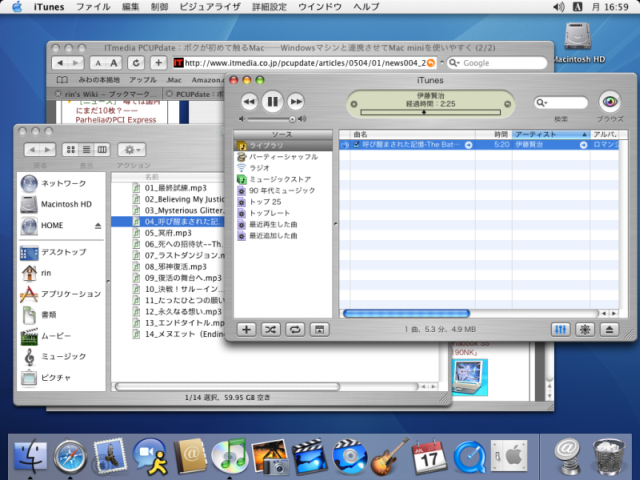Open the 編集 menu
Image resolution: width=640 pixels, height=480 pixels.
tap(130, 7)
